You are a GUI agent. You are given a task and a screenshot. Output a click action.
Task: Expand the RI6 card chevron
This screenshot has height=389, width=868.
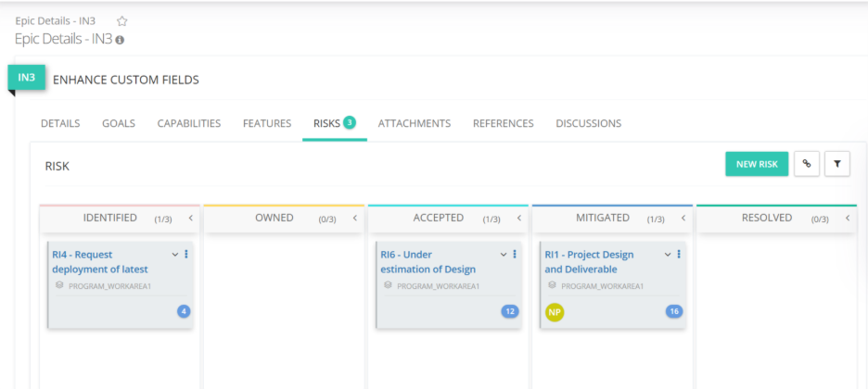[x=504, y=255]
